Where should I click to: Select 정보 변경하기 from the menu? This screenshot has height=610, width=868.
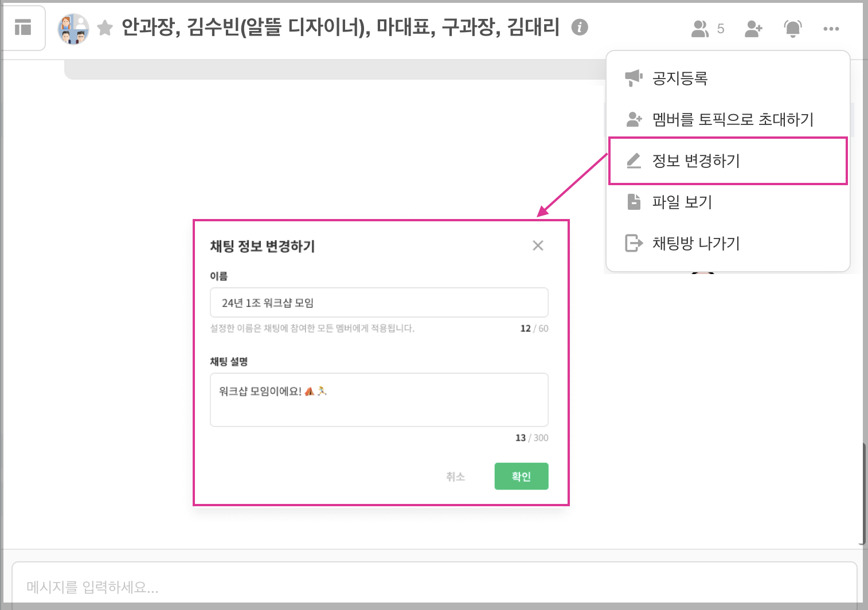(696, 161)
